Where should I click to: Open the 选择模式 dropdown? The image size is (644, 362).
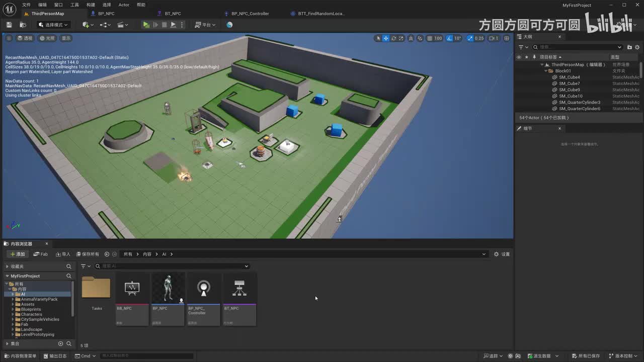tap(54, 25)
